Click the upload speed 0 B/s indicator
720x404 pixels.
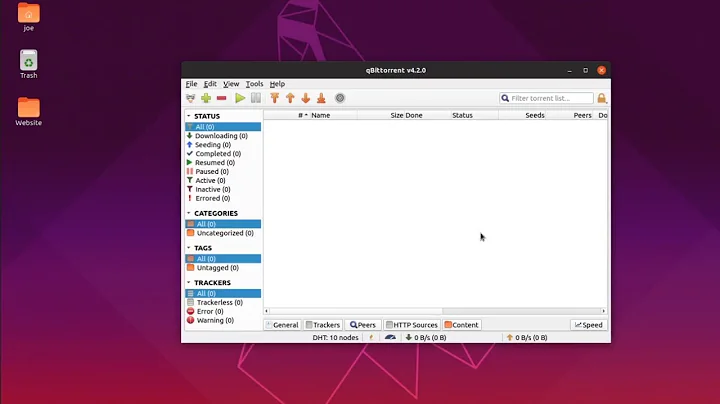pyautogui.click(x=527, y=337)
